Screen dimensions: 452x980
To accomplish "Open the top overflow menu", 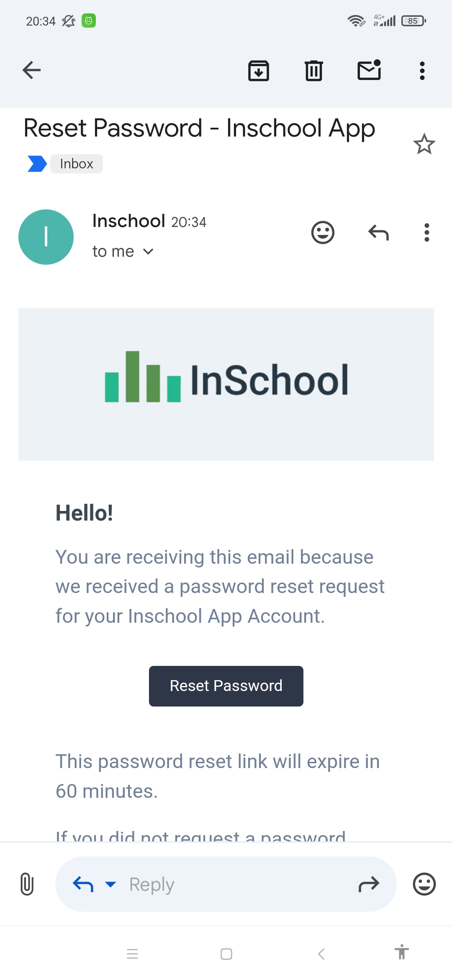I will click(422, 70).
